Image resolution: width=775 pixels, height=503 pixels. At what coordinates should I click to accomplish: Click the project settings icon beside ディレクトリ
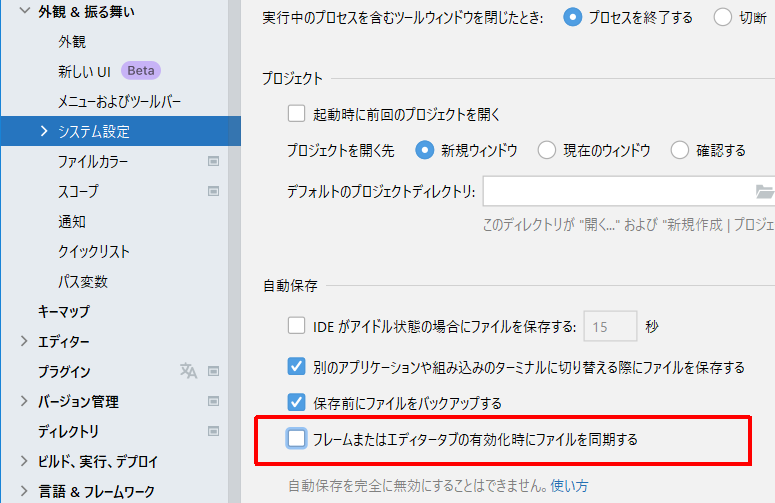(213, 431)
